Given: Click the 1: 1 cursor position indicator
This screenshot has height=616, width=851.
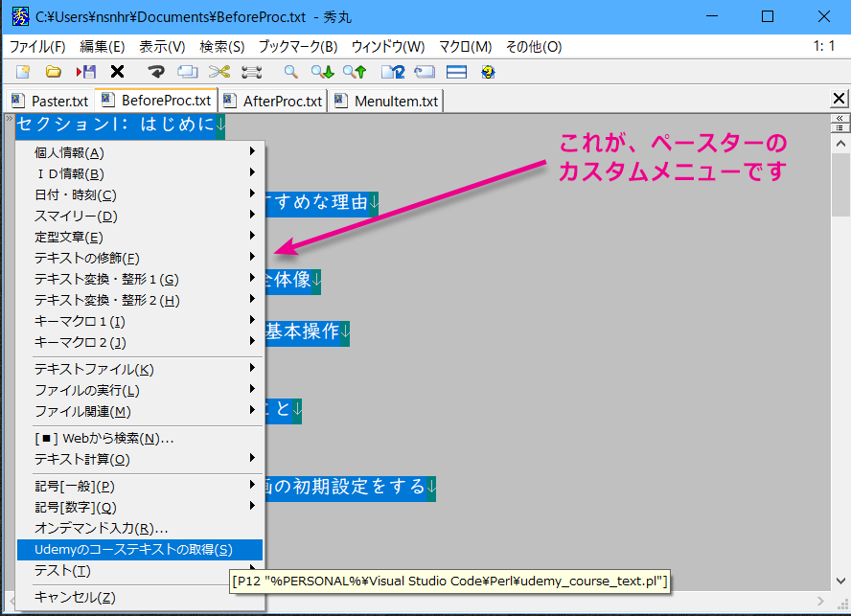Looking at the screenshot, I should pyautogui.click(x=824, y=46).
